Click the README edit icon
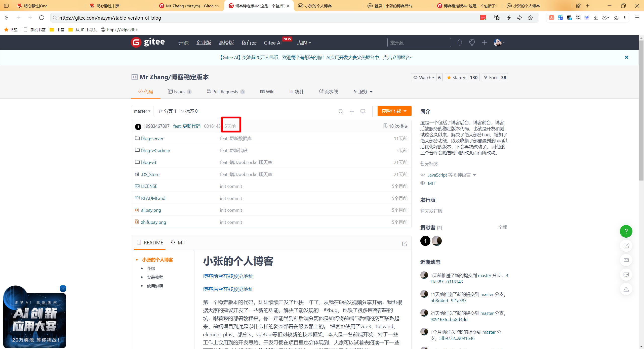The image size is (644, 349). pyautogui.click(x=404, y=243)
